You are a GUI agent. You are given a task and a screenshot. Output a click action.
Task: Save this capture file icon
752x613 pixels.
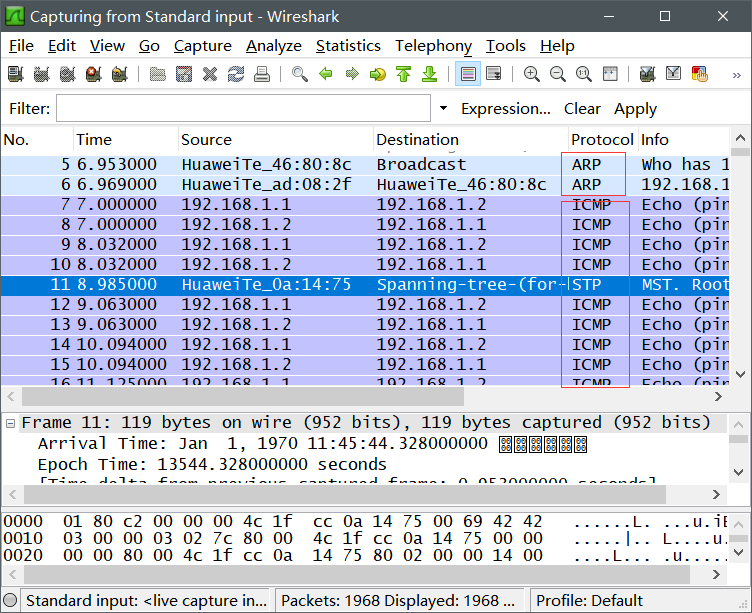(x=184, y=74)
